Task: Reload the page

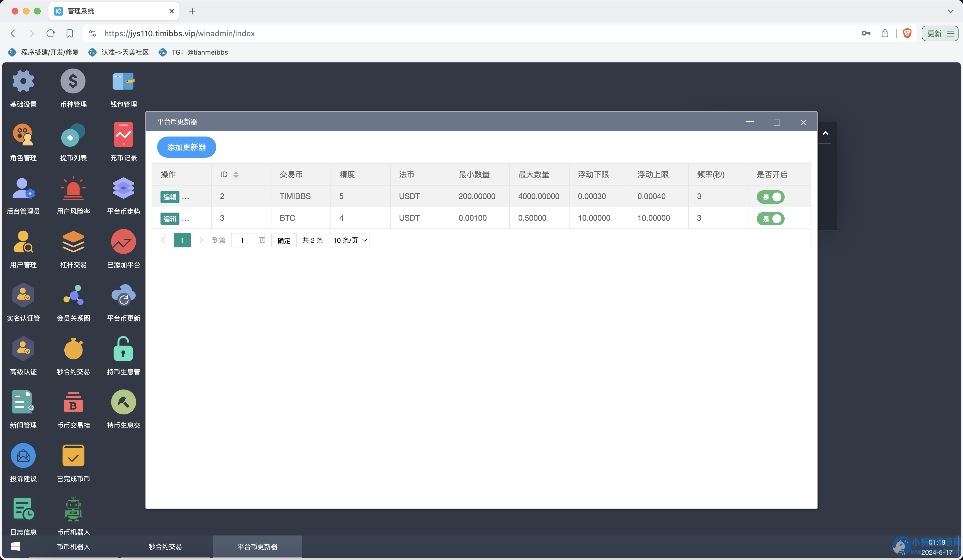Action: click(x=50, y=34)
